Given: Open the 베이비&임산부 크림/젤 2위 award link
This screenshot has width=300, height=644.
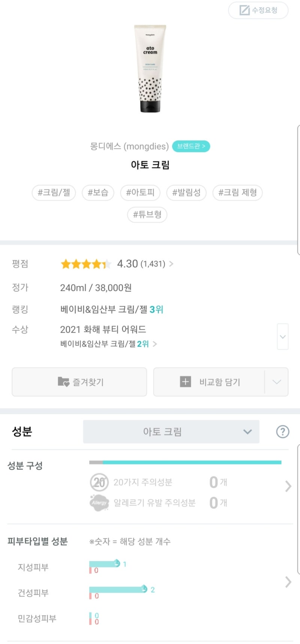Looking at the screenshot, I should (x=108, y=344).
